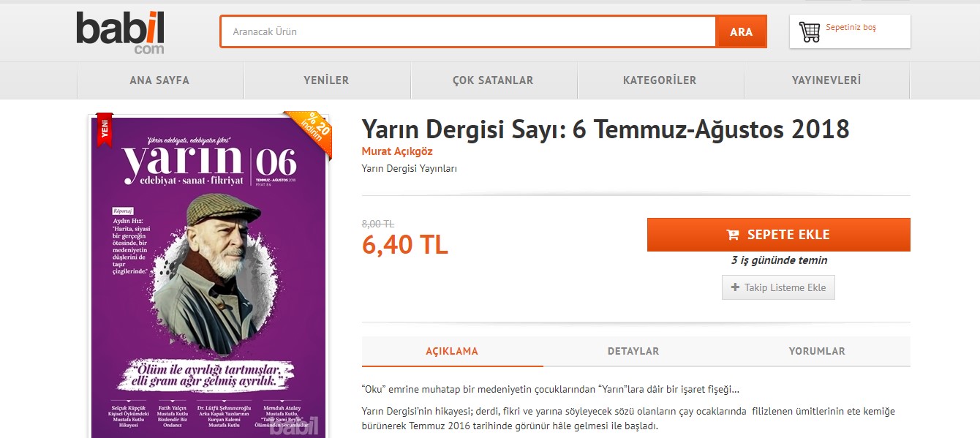This screenshot has height=438, width=980.
Task: Click the babil.com logo
Action: click(121, 33)
